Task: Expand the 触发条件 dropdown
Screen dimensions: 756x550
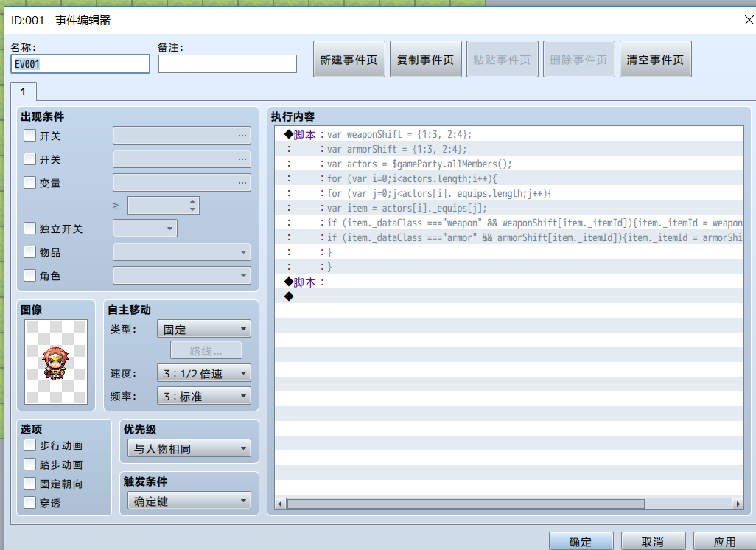Action: tap(189, 501)
